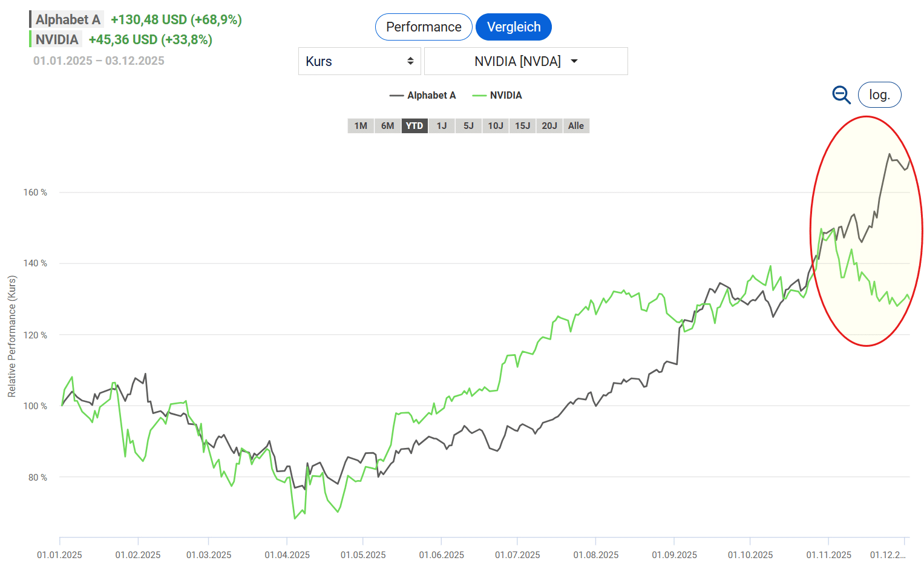Show the Alle full history range

tap(576, 126)
